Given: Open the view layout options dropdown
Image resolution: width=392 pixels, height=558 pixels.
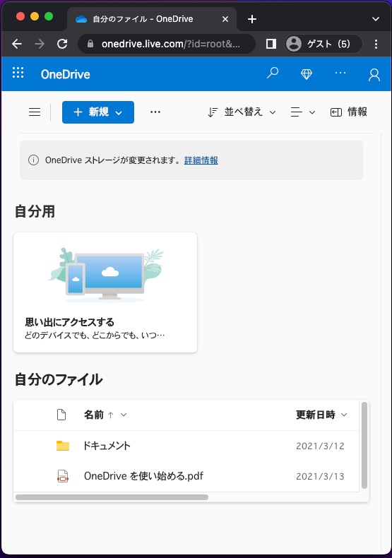Looking at the screenshot, I should (x=303, y=112).
